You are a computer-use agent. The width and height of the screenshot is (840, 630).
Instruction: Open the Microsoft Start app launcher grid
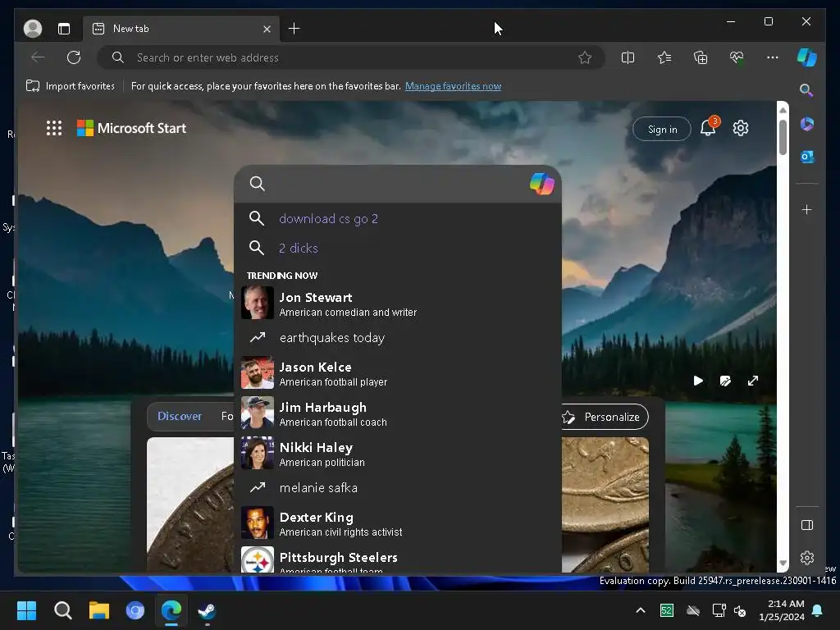54,128
